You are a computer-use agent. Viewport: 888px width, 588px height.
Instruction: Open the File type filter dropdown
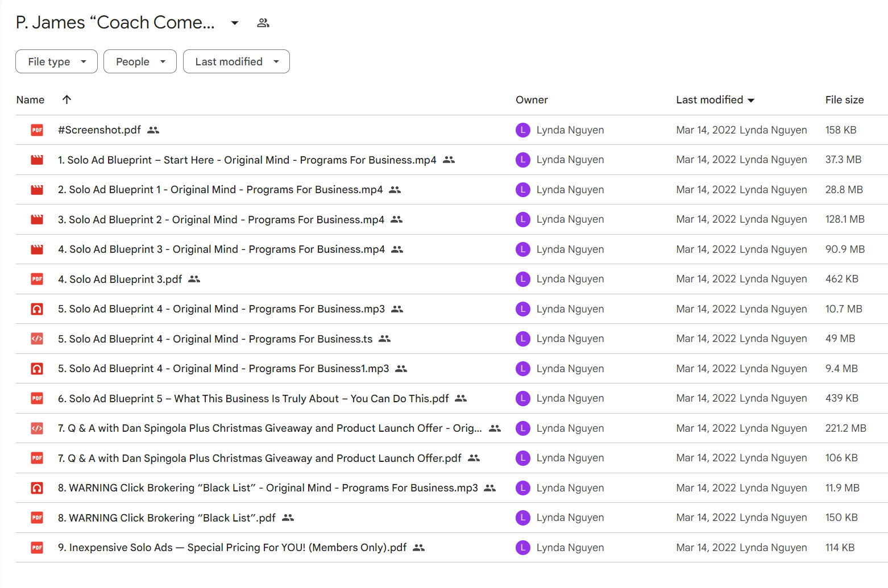[56, 61]
